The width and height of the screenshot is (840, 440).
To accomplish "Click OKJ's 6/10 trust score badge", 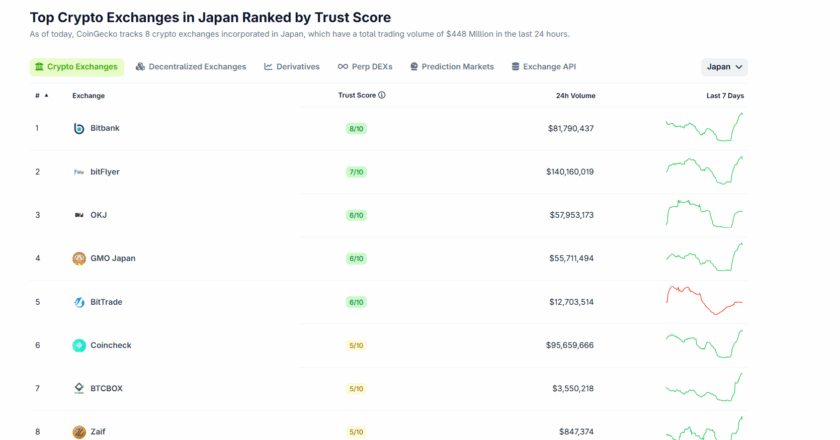I will pos(356,215).
